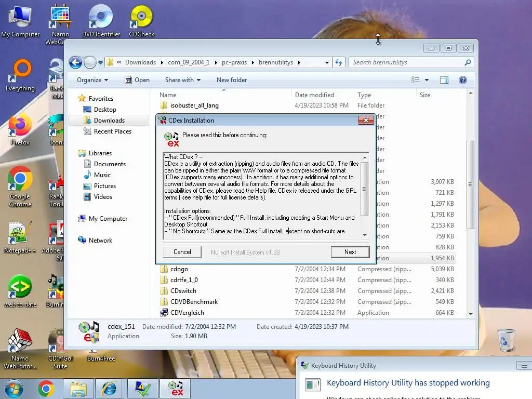
Task: Click brennutilitys breadcrumb segment
Action: pyautogui.click(x=276, y=62)
